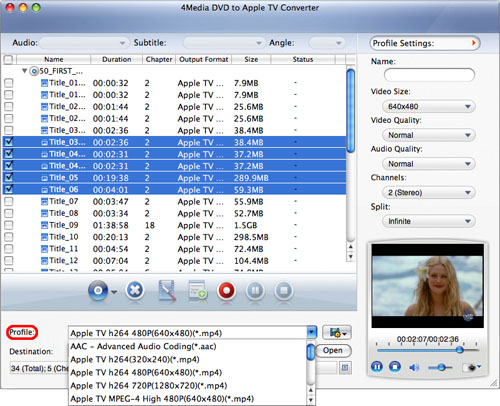
Task: Click the file icon of Title_09
Action: pos(44,225)
